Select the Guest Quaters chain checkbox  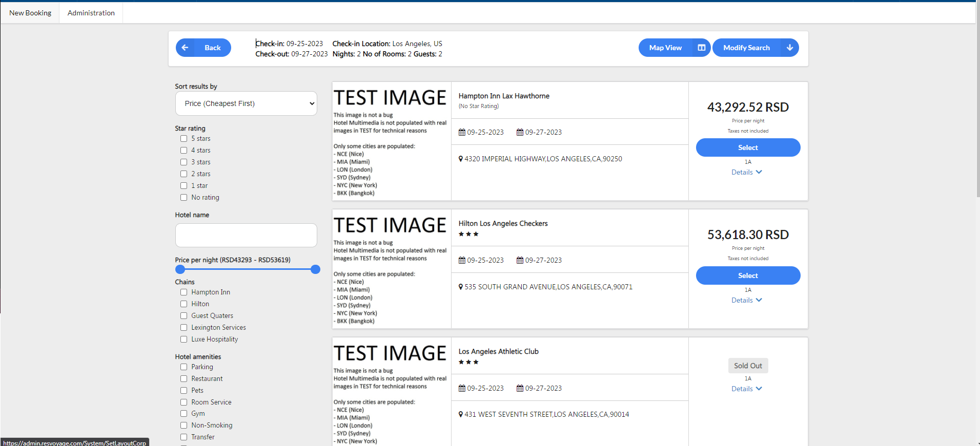pos(183,316)
